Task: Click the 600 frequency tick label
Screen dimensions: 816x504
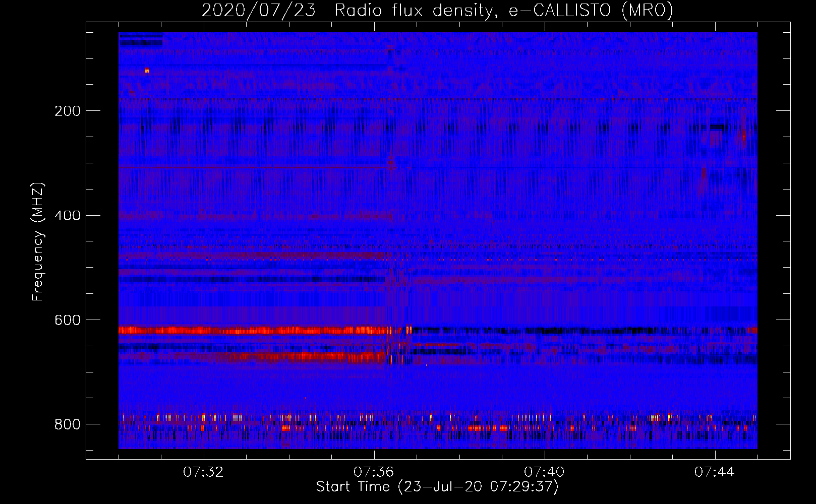Action: click(x=68, y=321)
